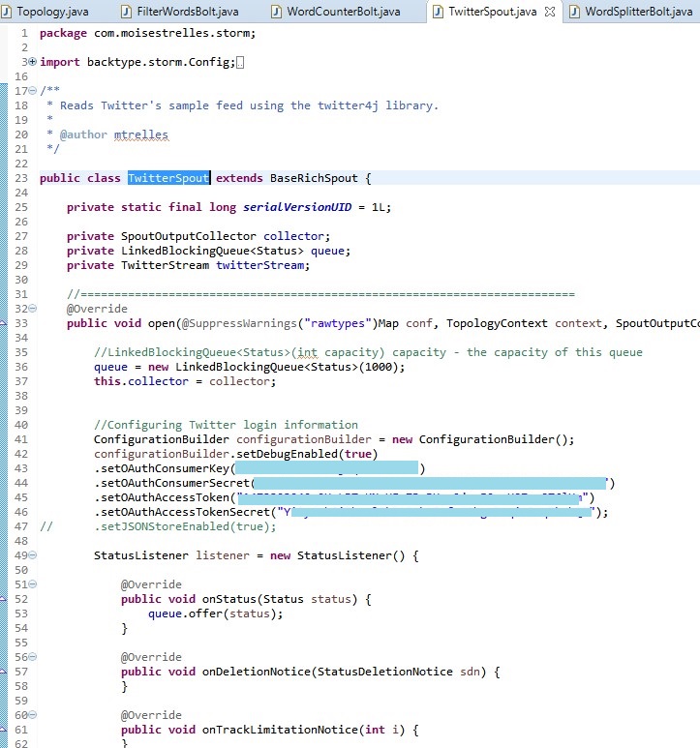
Task: Click the SpoutOutputCollector type on line 27
Action: tap(189, 236)
